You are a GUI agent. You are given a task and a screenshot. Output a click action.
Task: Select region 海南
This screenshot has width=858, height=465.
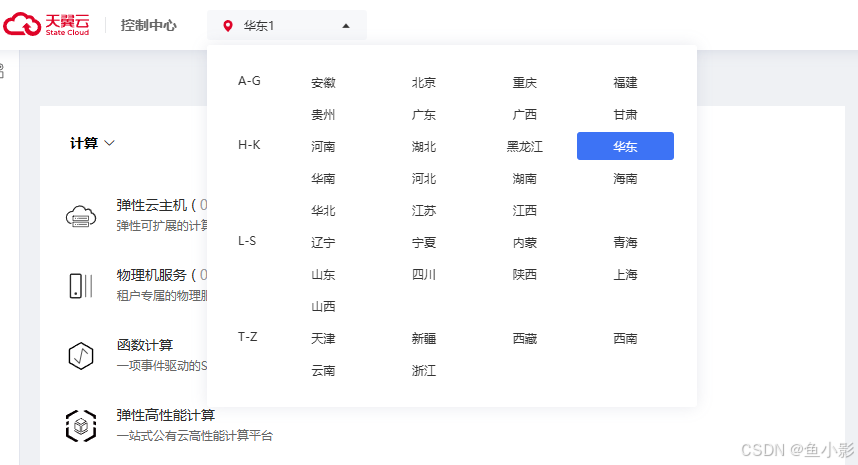pyautogui.click(x=625, y=179)
